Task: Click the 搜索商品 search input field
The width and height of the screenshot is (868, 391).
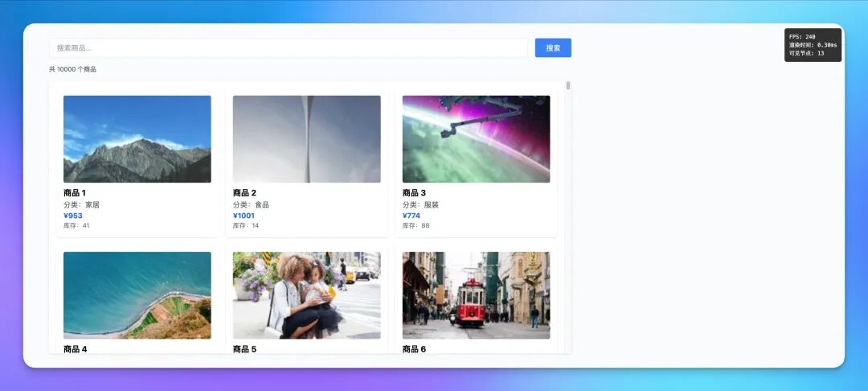Action: point(288,48)
